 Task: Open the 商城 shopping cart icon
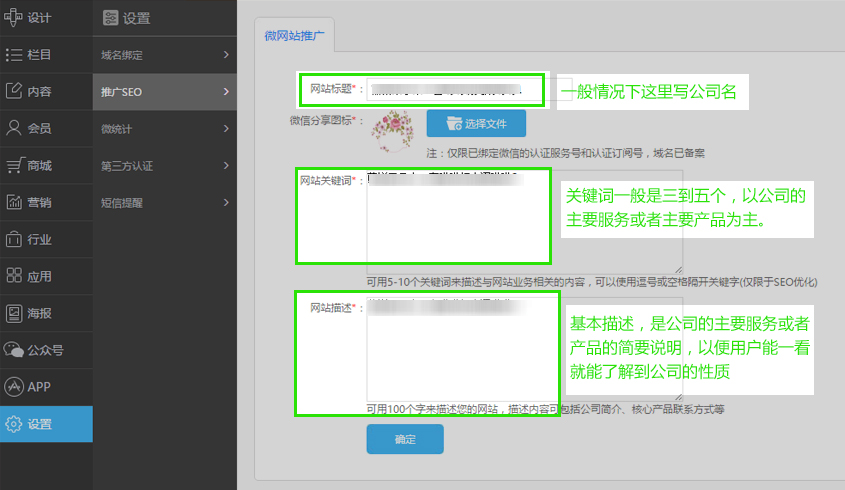pos(14,165)
